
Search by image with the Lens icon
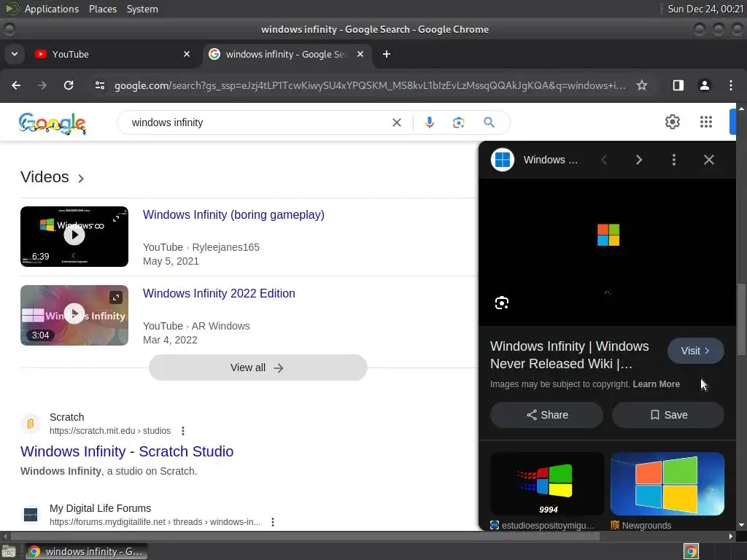point(458,122)
